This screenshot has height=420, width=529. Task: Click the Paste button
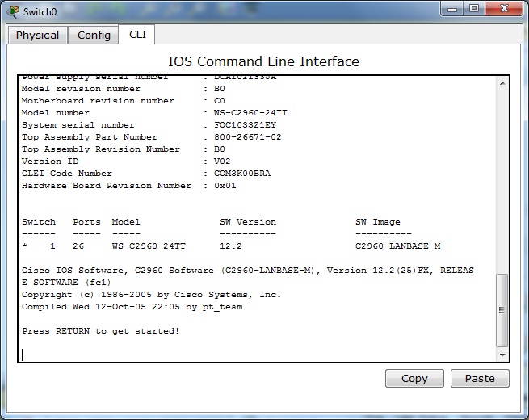[x=480, y=379]
